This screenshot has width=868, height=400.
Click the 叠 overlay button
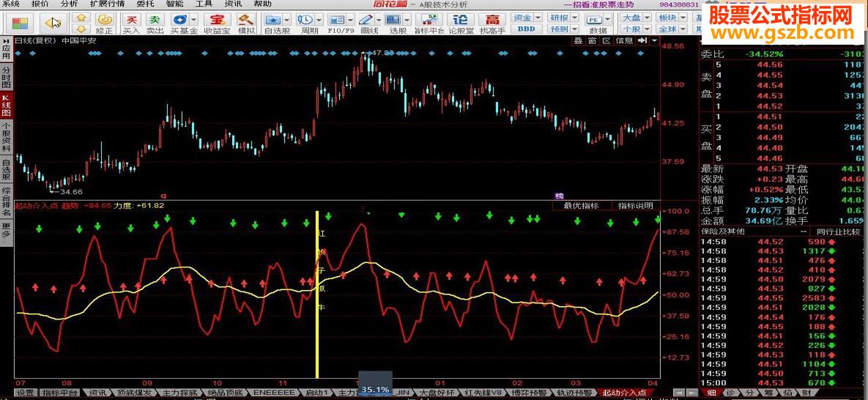tap(578, 40)
